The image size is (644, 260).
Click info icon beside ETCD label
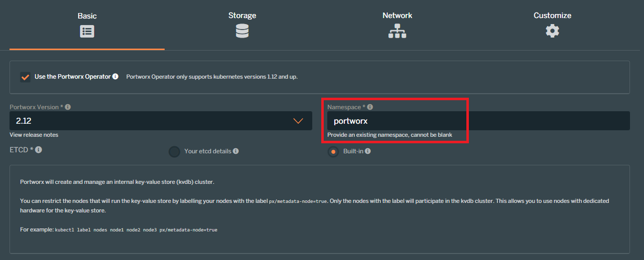[39, 150]
